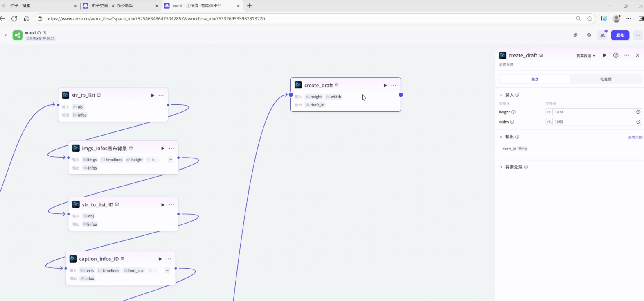644x301 pixels.
Task: Collapse the 输出 section
Action: (501, 137)
